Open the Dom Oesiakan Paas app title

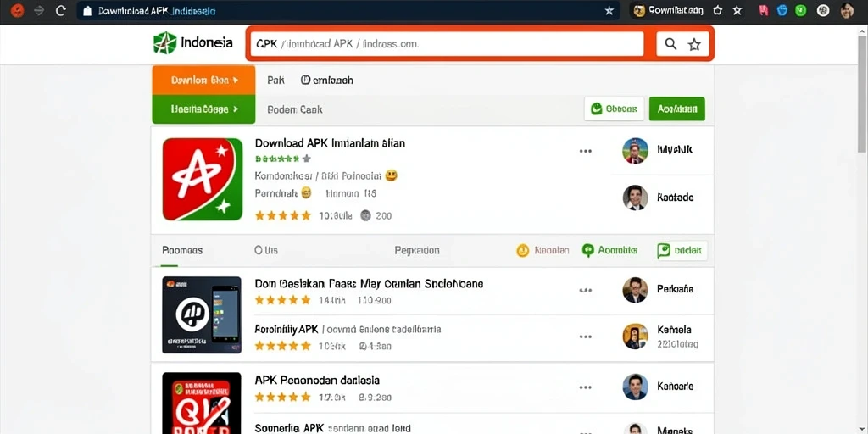click(x=369, y=284)
